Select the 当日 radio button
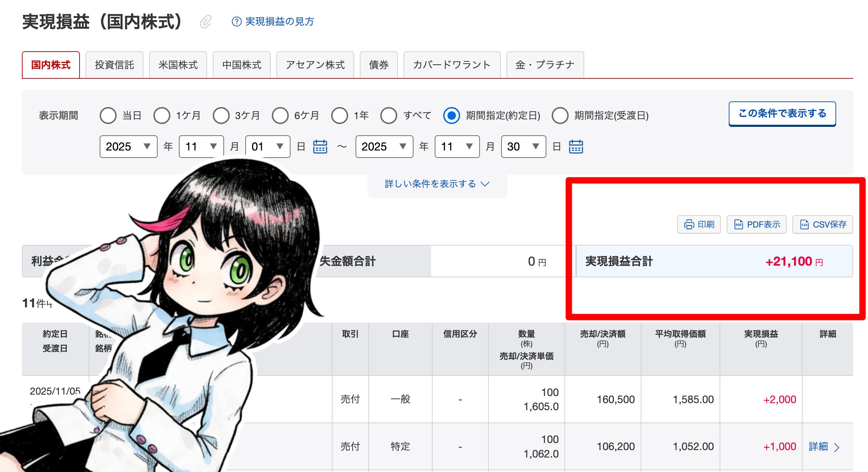Viewport: 868px width, 472px height. pyautogui.click(x=108, y=116)
